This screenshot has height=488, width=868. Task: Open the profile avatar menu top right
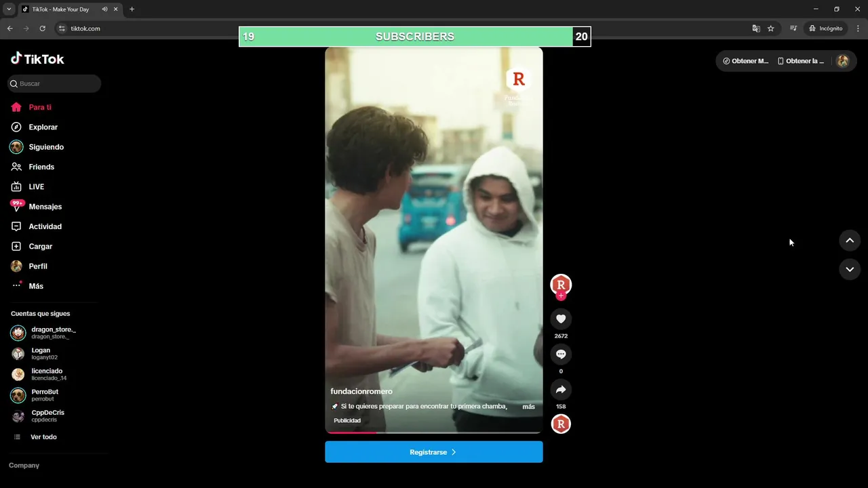pyautogui.click(x=843, y=61)
